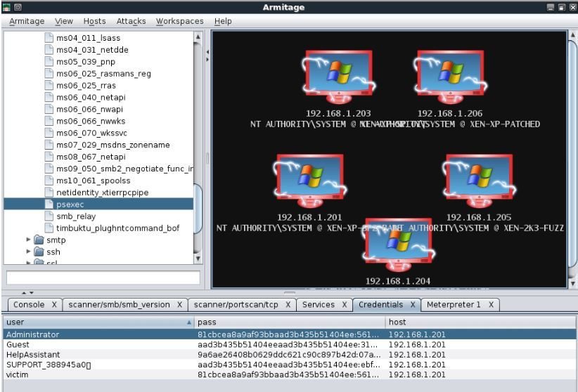Close the Console tab
This screenshot has height=392, width=578.
tap(54, 305)
